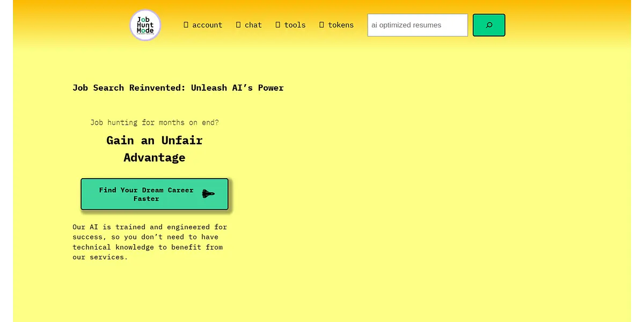Click the icon beside the account label
Screen dimensions: 644x322
point(186,25)
